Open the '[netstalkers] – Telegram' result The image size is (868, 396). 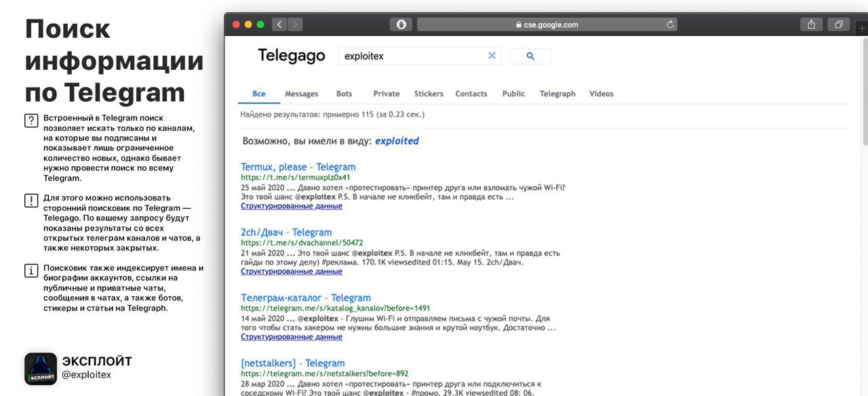coord(293,363)
